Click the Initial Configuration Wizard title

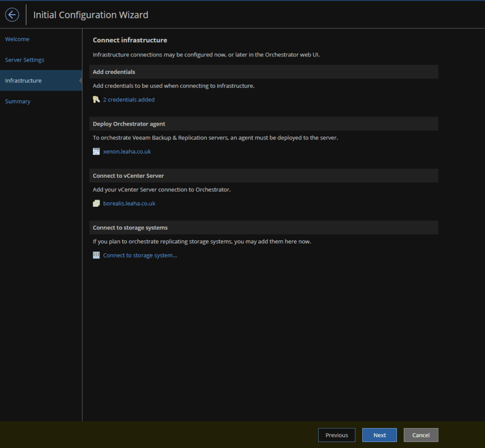coord(90,15)
